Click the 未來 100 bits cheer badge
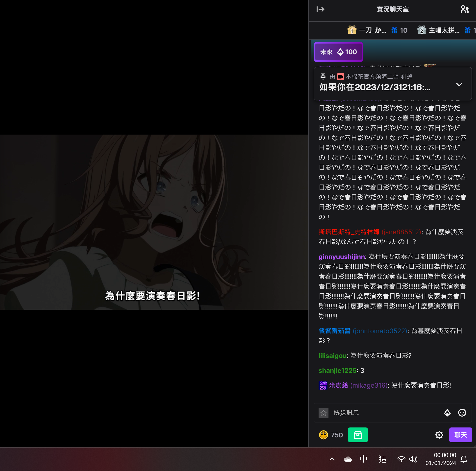476x471 pixels. pos(338,52)
